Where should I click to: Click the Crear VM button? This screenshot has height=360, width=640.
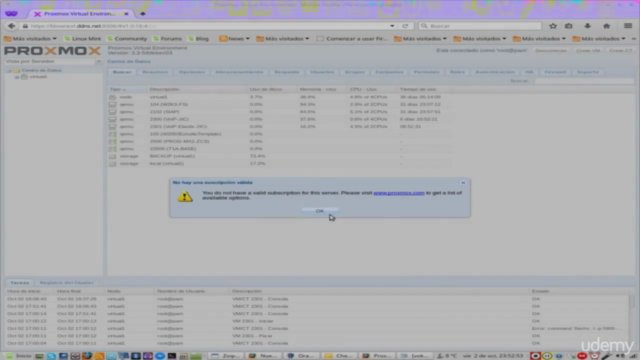(x=588, y=51)
